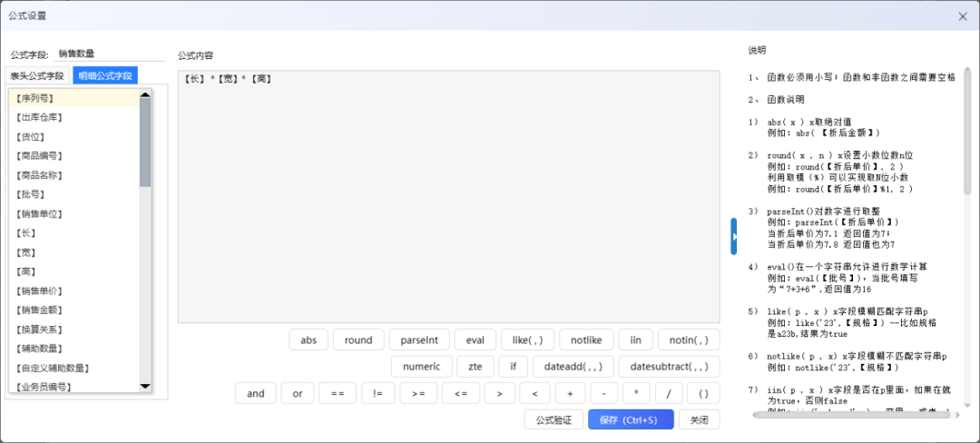Insert the round function
Screen dimensions: 980x443
coord(358,340)
